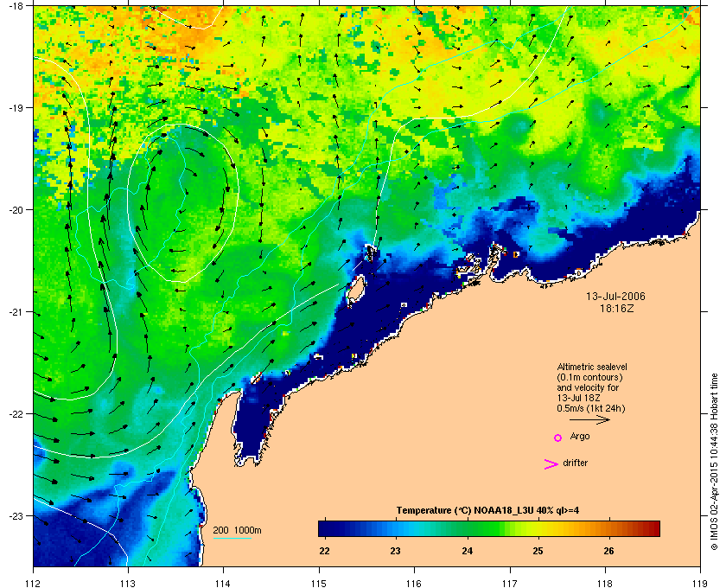Click the '13-Jul-2006' date label
Screen dimensions: 726x588
(x=615, y=296)
